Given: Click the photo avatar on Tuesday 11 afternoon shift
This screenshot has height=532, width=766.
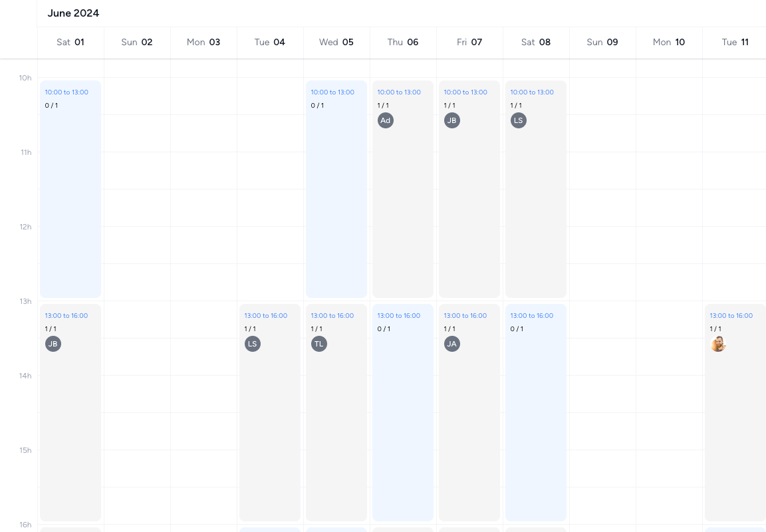Looking at the screenshot, I should point(718,344).
